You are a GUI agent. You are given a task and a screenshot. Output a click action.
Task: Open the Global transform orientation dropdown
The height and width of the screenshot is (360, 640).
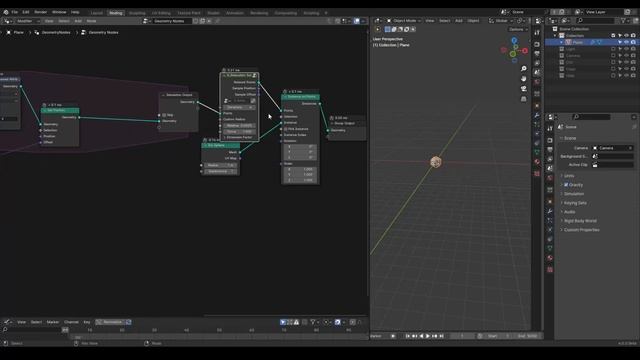pos(501,20)
